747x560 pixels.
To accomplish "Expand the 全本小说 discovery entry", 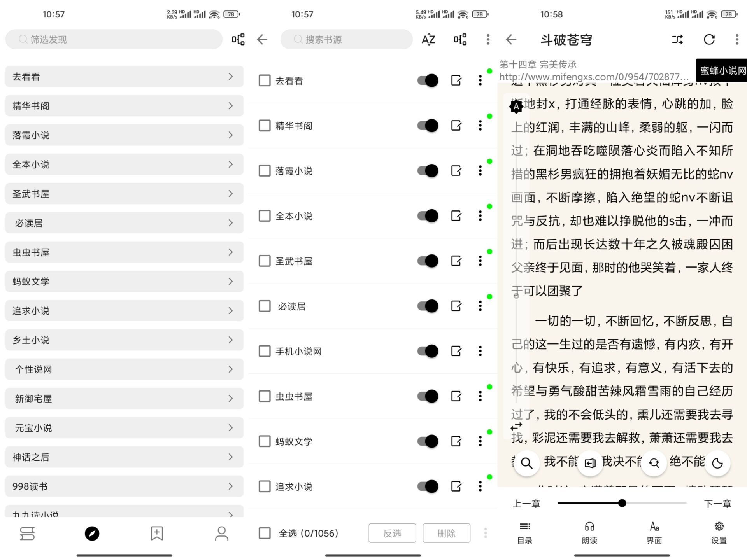I will pyautogui.click(x=124, y=164).
